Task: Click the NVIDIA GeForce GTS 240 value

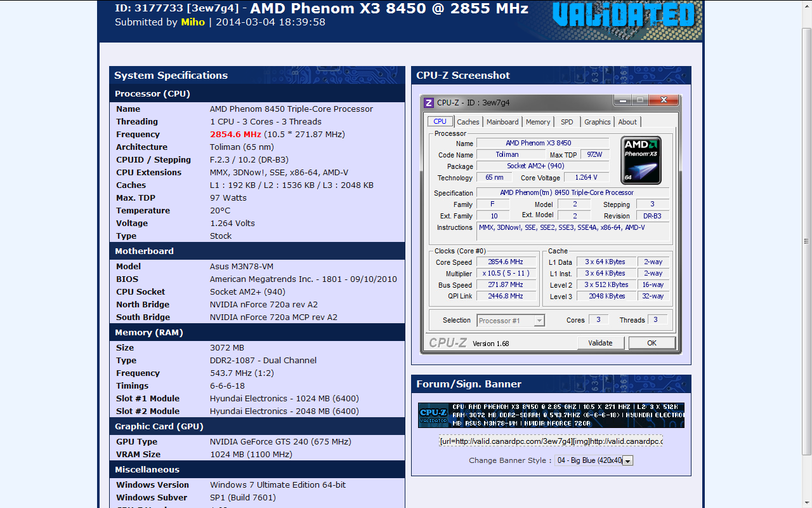Action: (280, 442)
